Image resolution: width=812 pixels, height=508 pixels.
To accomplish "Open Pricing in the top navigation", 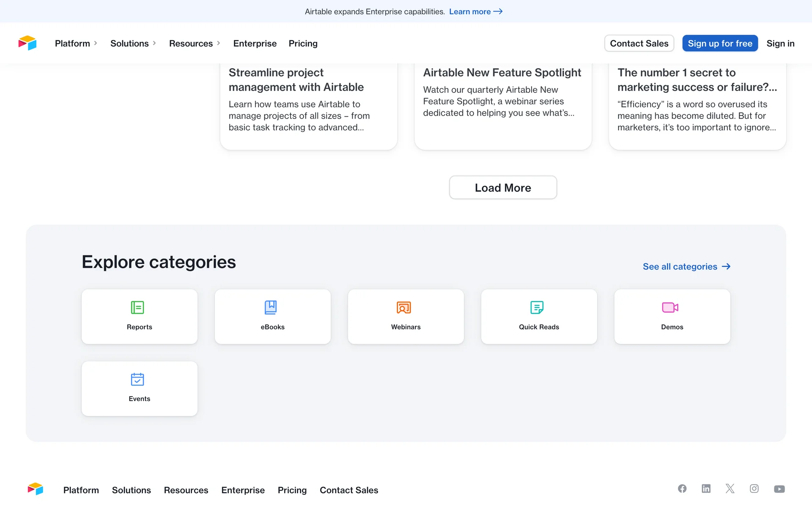I will (303, 43).
